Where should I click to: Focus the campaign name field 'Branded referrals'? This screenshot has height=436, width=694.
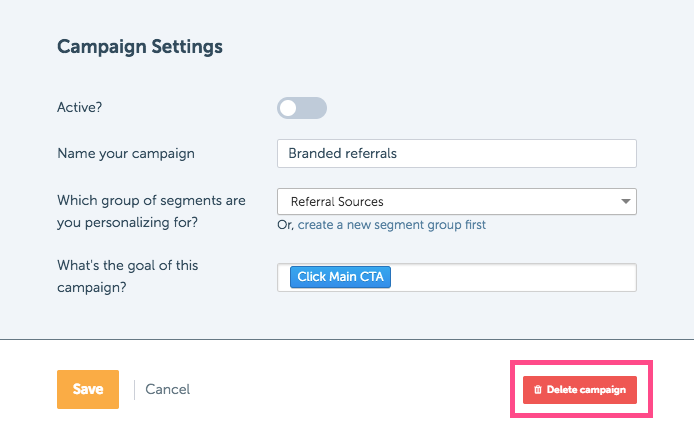pyautogui.click(x=457, y=154)
